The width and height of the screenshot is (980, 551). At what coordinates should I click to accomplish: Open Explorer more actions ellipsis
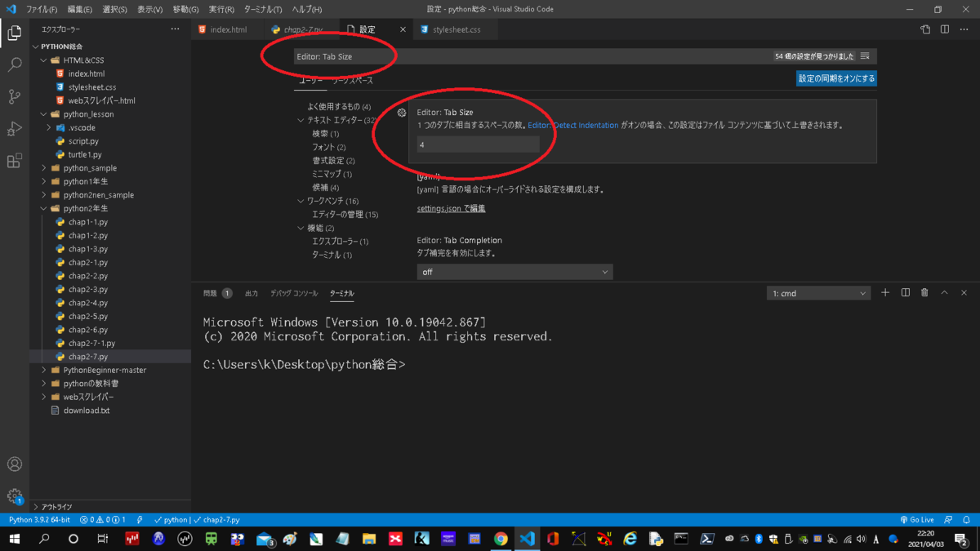pyautogui.click(x=175, y=29)
